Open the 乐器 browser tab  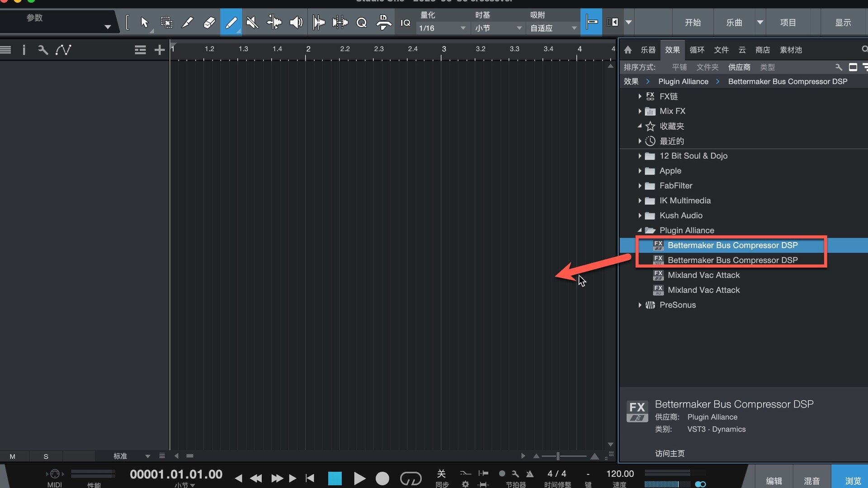click(x=647, y=50)
